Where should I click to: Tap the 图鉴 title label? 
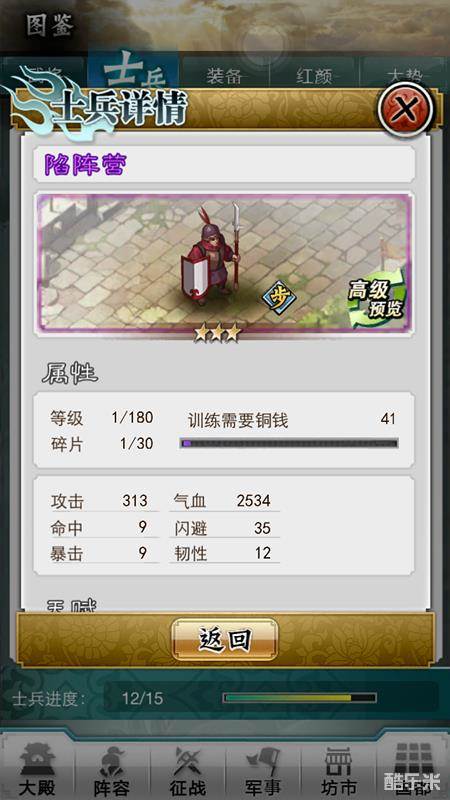click(x=51, y=26)
